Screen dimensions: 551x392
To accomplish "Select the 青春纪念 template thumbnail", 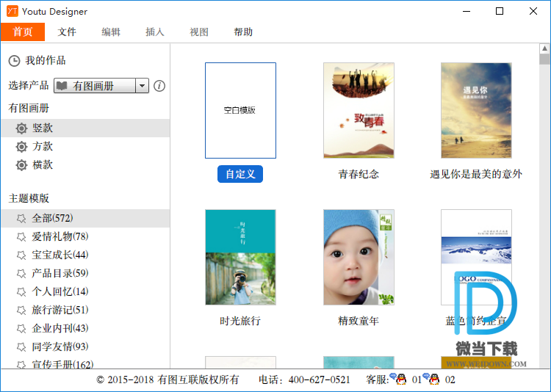I will 359,110.
